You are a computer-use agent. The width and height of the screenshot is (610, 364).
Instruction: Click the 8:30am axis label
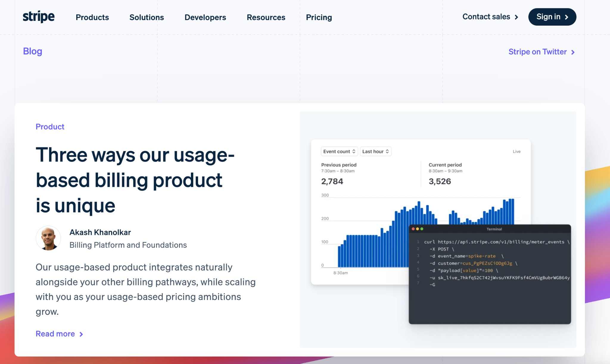tap(340, 273)
